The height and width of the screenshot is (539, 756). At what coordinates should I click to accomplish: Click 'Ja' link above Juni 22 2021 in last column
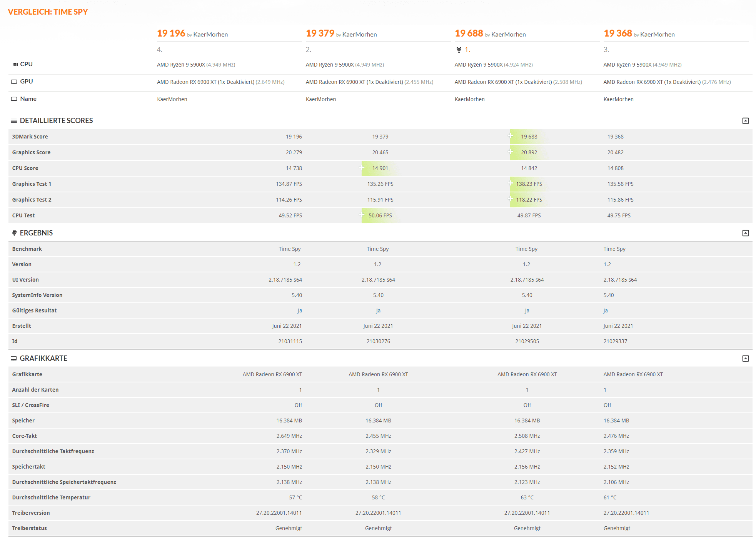606,310
